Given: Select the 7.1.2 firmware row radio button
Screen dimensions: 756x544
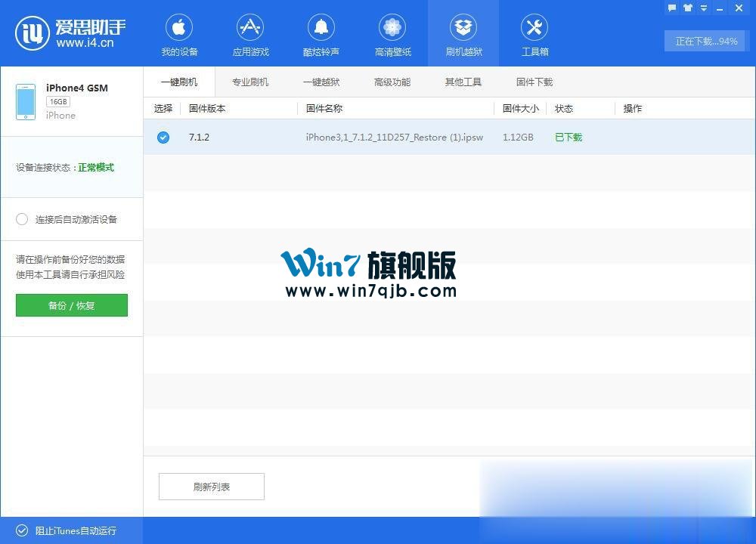Looking at the screenshot, I should pos(163,138).
